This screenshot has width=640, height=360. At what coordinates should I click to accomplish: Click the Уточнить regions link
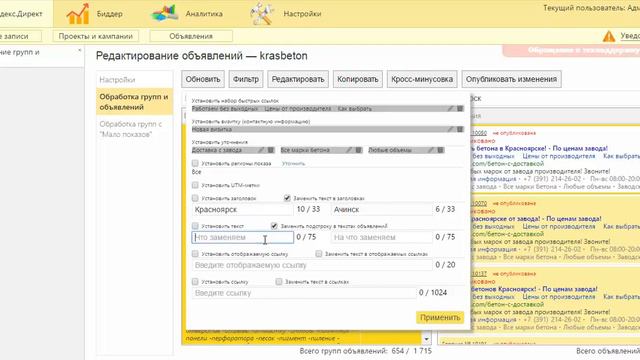293,164
